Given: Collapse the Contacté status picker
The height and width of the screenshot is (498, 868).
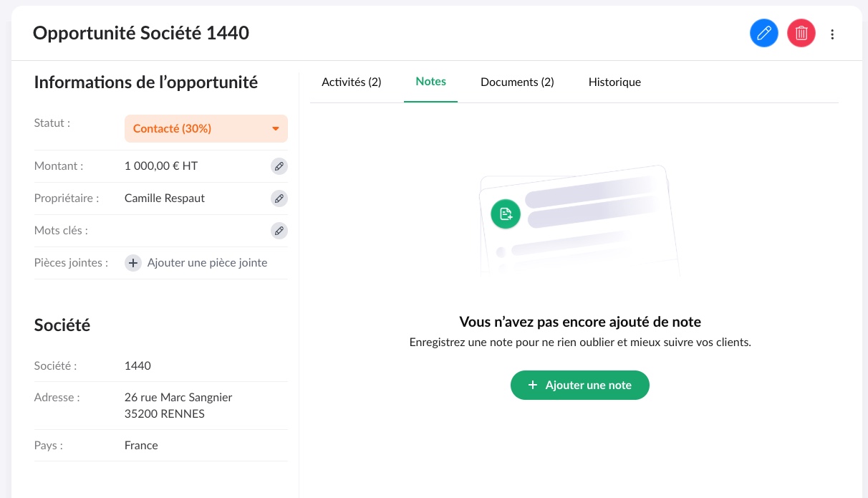Looking at the screenshot, I should coord(276,129).
